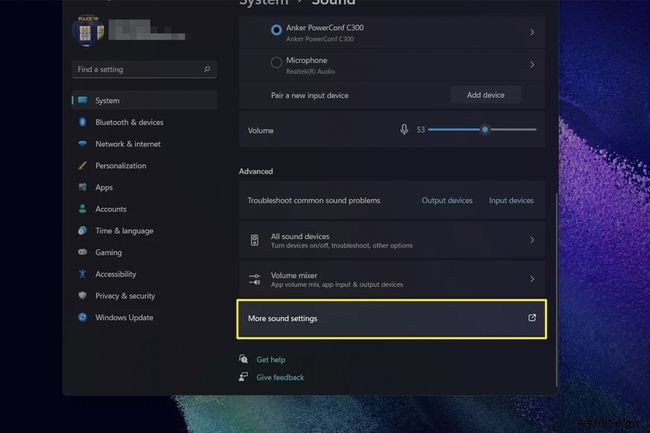The height and width of the screenshot is (433, 650).
Task: Expand Anker PowerConf C300 device details
Action: 531,32
